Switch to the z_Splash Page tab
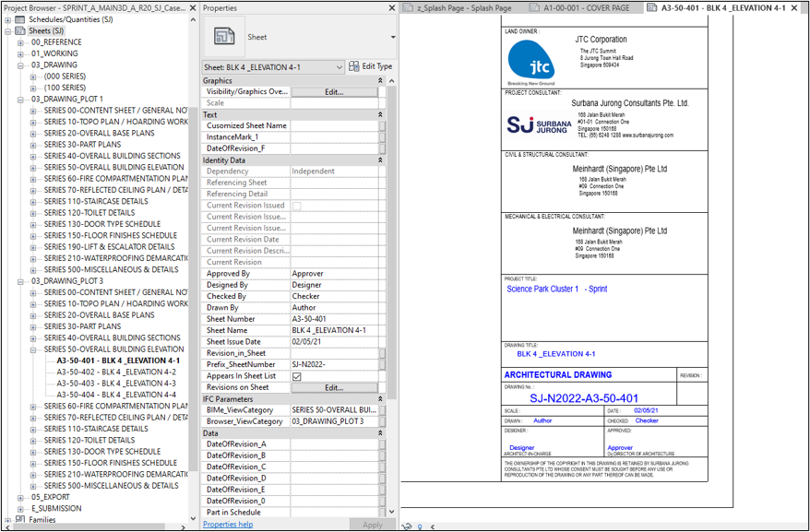The width and height of the screenshot is (810, 532). click(x=464, y=7)
